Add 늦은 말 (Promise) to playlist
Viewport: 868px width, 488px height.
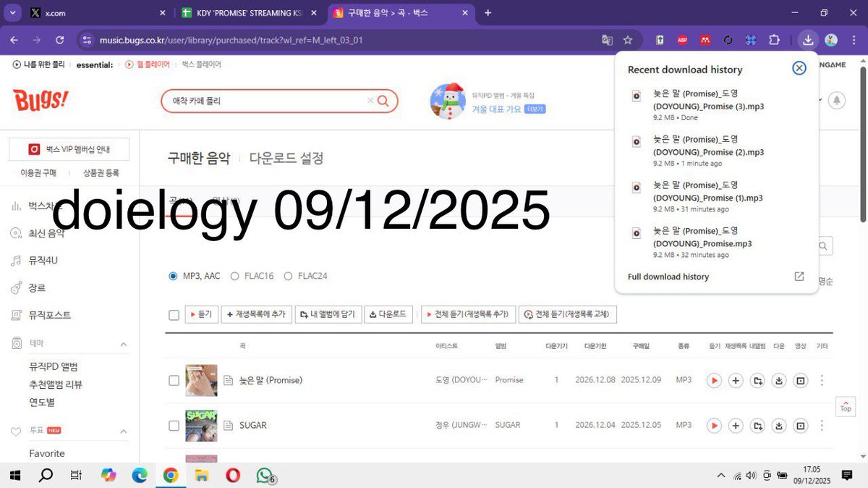tap(736, 380)
